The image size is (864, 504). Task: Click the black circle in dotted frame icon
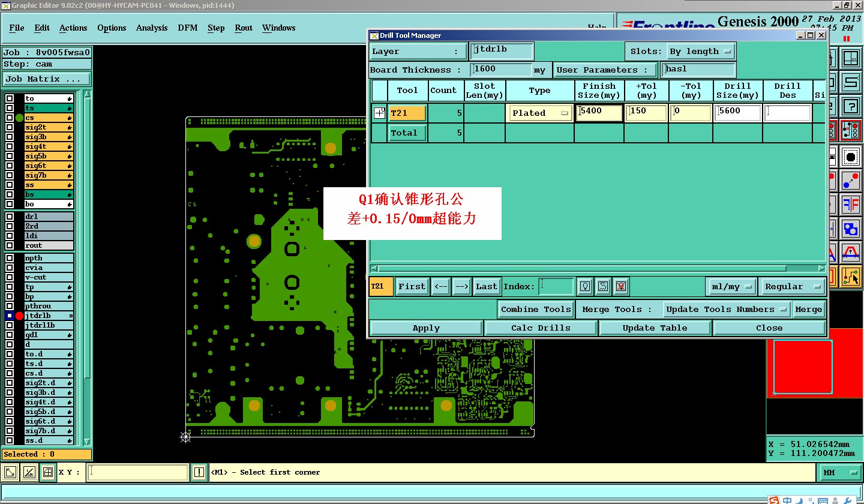850,157
